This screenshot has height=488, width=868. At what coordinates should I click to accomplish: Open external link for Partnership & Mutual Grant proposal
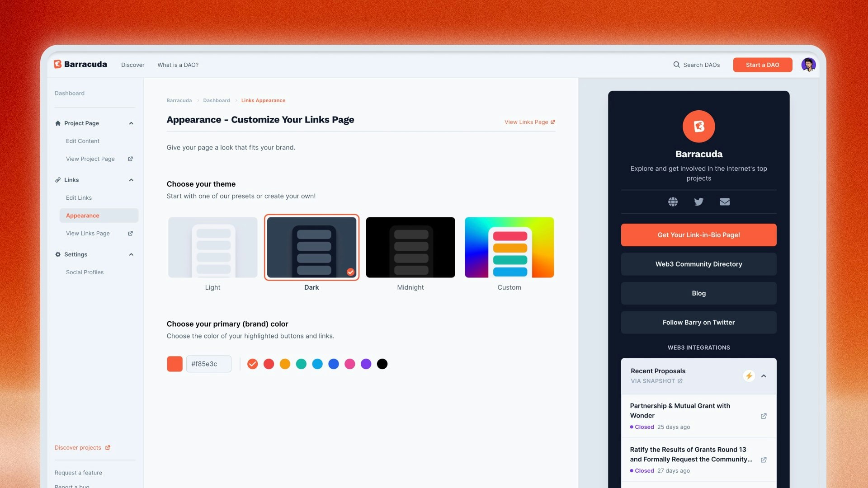pos(764,416)
